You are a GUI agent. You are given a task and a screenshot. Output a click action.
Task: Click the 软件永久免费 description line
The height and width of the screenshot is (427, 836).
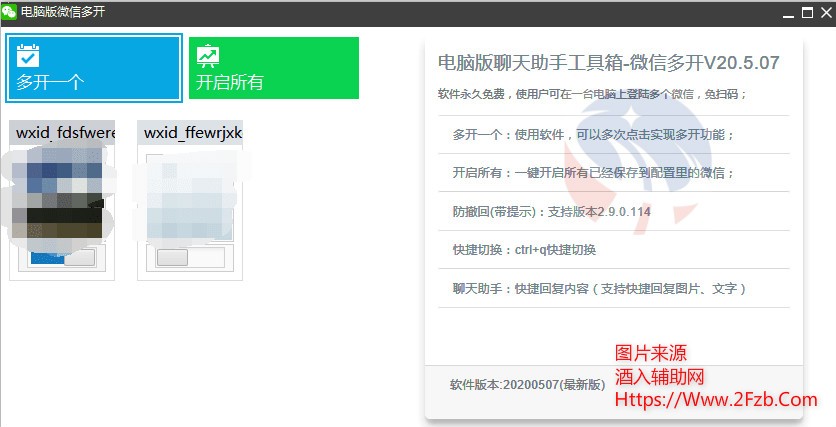[x=592, y=94]
